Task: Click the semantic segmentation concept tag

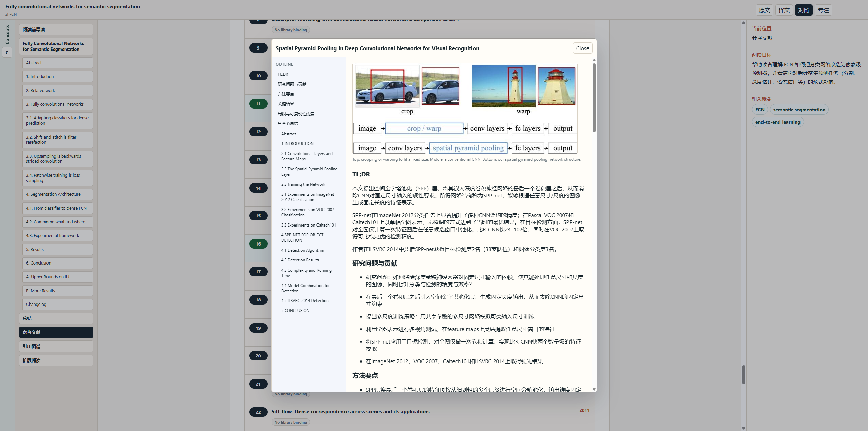Action: coord(799,110)
